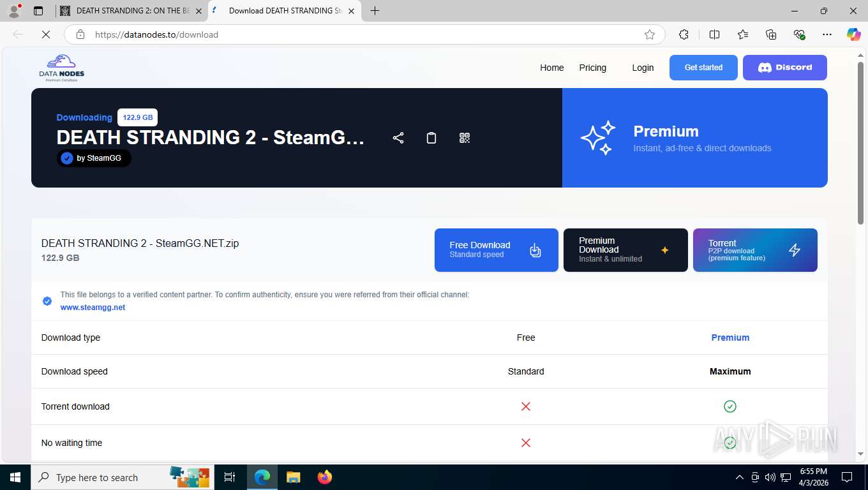Click the green check in Torrent download row
This screenshot has width=868, height=490.
point(730,406)
